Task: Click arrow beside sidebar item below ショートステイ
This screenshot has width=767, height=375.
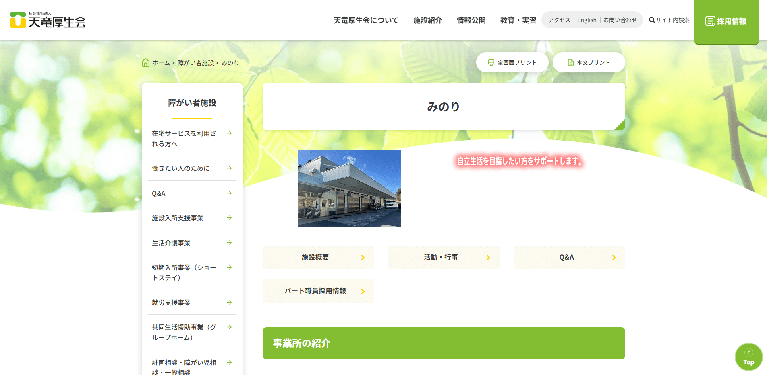Action: (x=230, y=303)
